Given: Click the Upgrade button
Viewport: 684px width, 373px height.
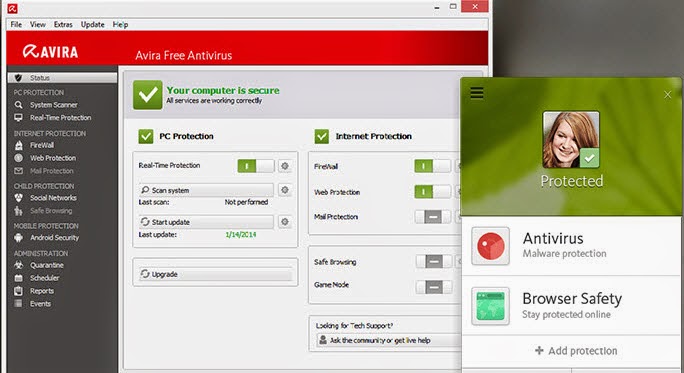Looking at the screenshot, I should click(x=215, y=274).
